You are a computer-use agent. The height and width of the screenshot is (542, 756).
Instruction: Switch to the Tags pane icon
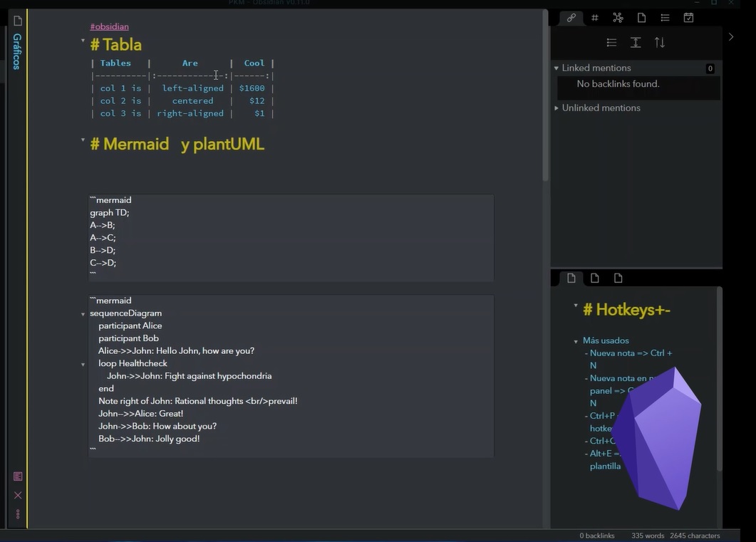click(595, 18)
